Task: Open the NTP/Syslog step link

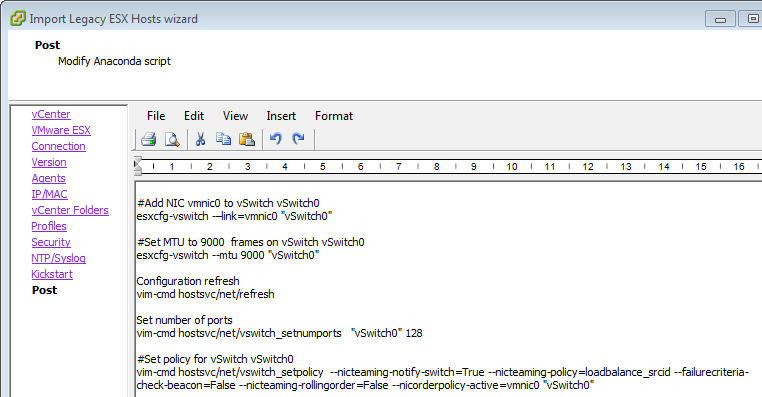Action: (58, 259)
